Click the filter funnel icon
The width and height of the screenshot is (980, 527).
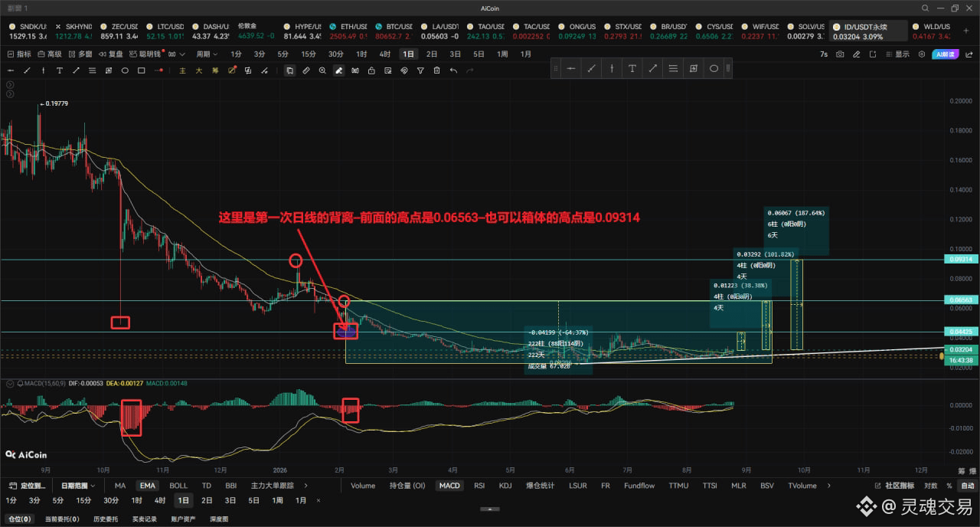[420, 70]
